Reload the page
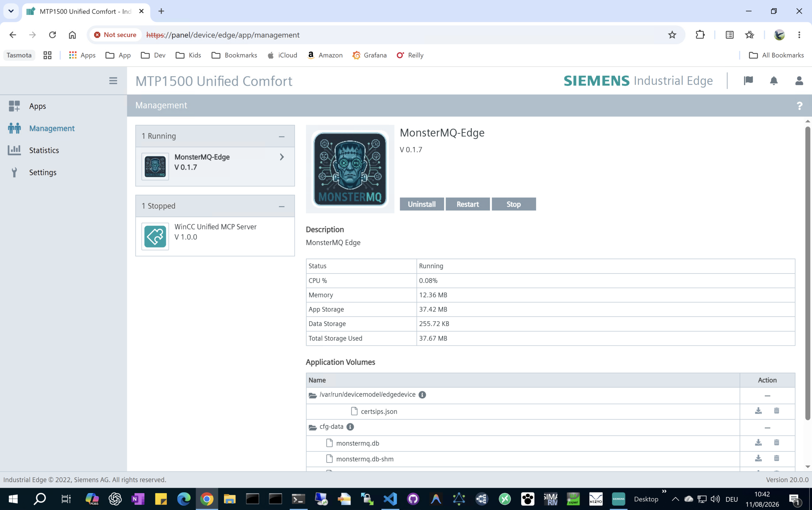Screen dimensions: 812x510 coord(52,35)
